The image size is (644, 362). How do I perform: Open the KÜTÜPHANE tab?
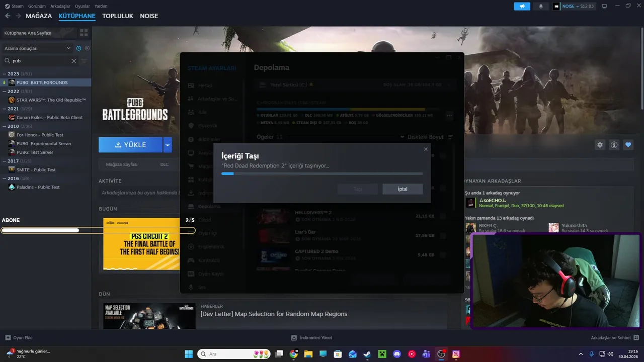[x=77, y=16]
